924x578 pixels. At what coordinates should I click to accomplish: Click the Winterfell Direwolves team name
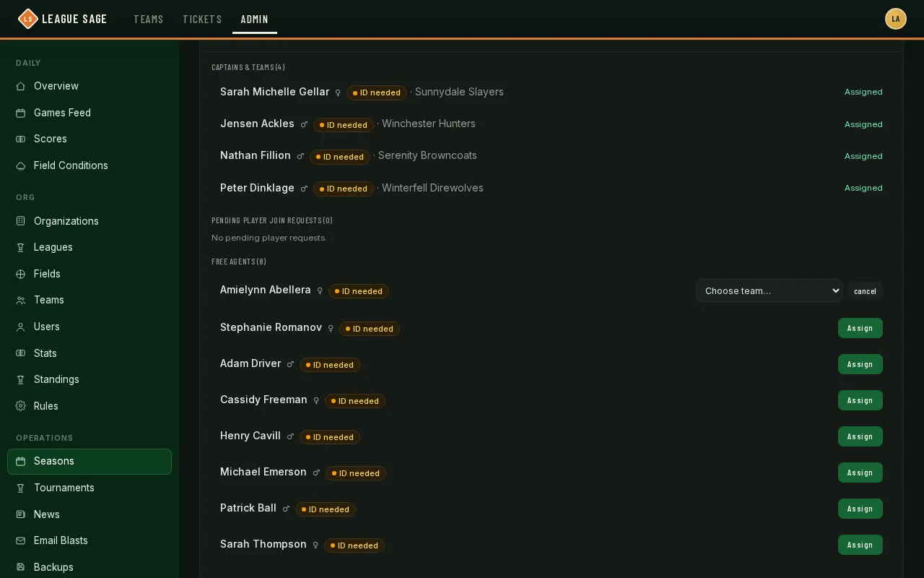tap(432, 188)
